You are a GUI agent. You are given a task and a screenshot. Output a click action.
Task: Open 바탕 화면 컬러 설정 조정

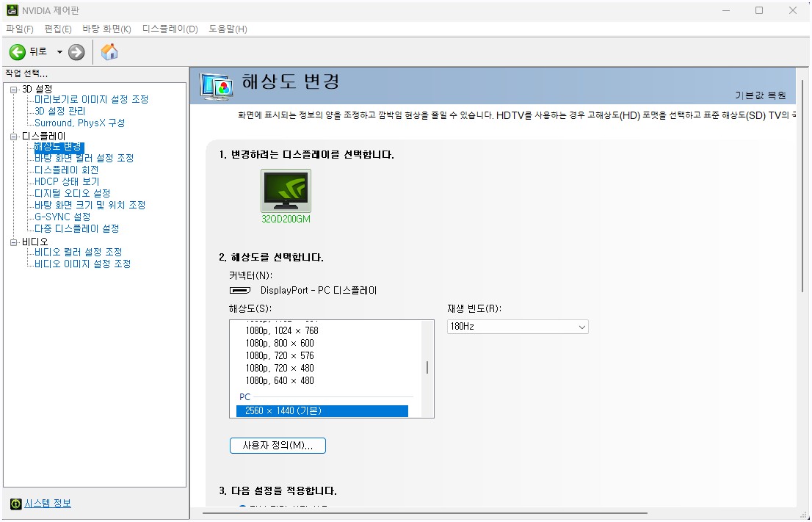point(84,158)
